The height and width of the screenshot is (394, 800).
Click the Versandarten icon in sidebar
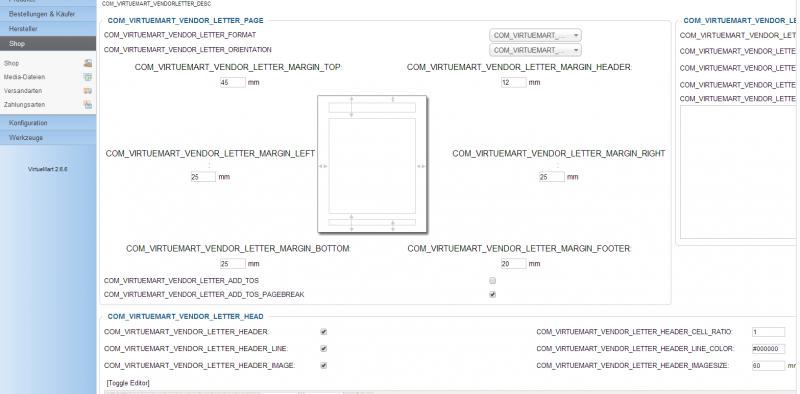tap(88, 91)
